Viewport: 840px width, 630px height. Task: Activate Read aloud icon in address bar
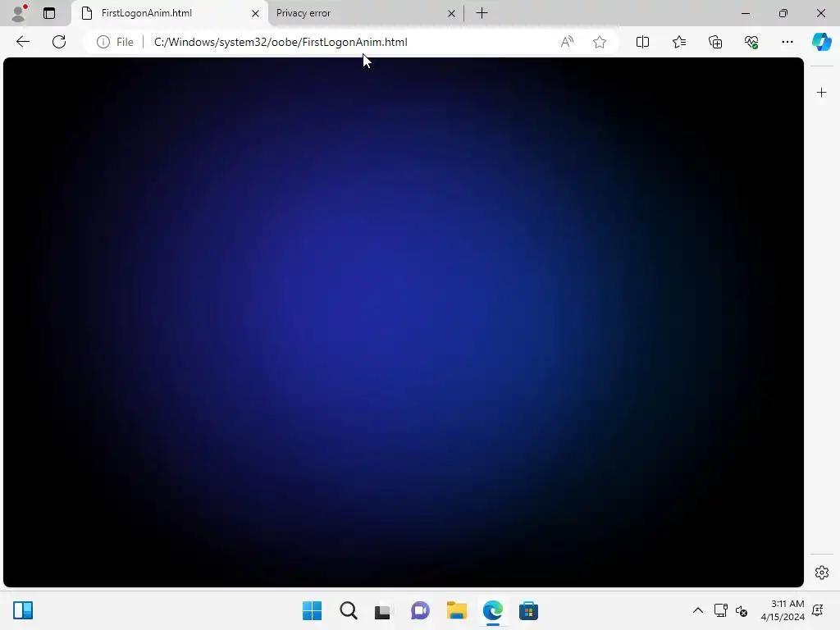pyautogui.click(x=567, y=42)
